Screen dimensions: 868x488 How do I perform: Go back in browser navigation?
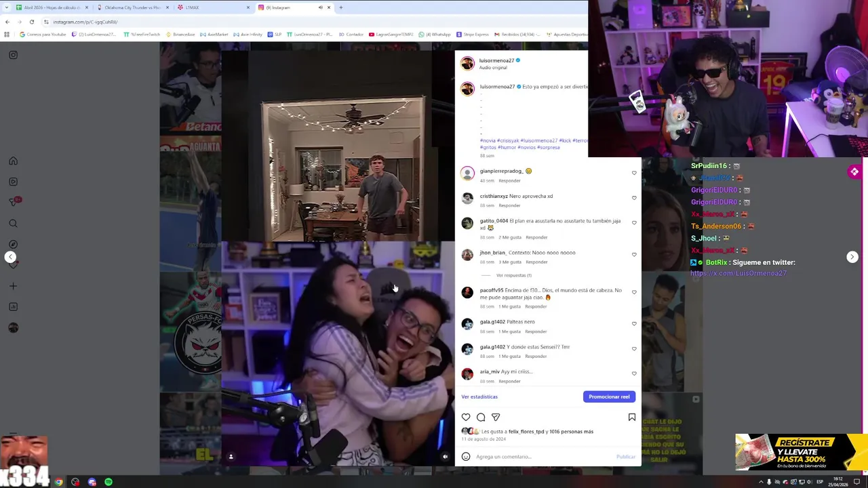click(7, 22)
